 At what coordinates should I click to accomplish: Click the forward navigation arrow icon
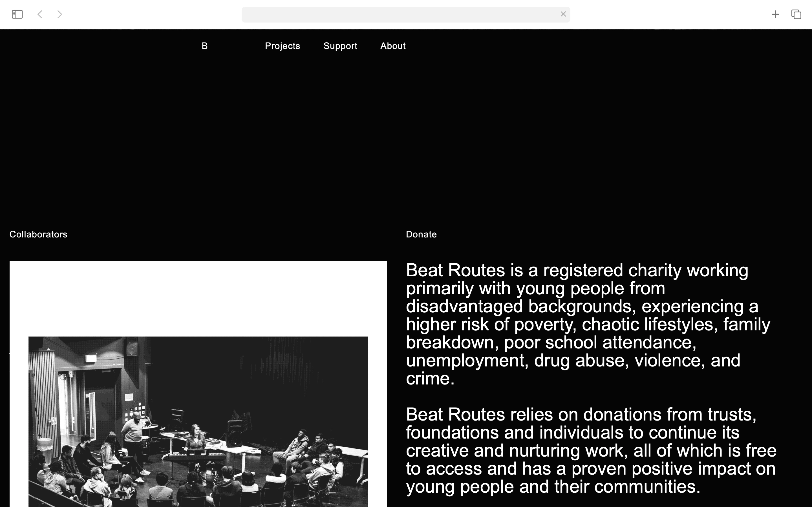pos(59,14)
